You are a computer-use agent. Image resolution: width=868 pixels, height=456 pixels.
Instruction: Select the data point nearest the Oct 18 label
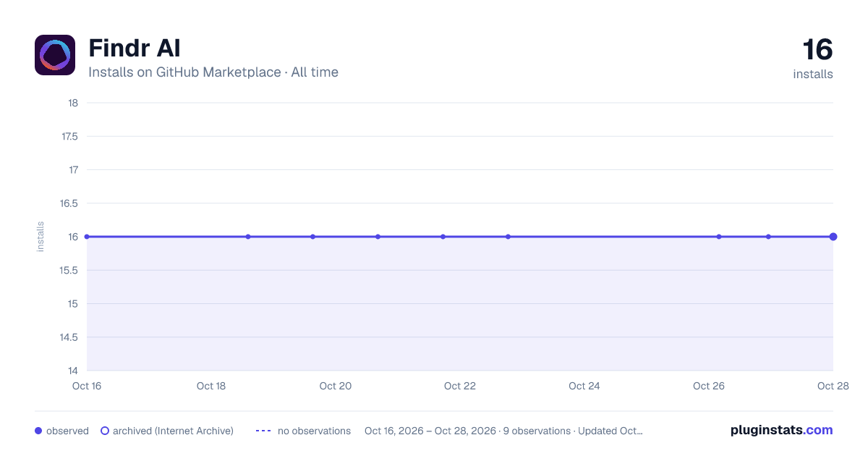(248, 237)
